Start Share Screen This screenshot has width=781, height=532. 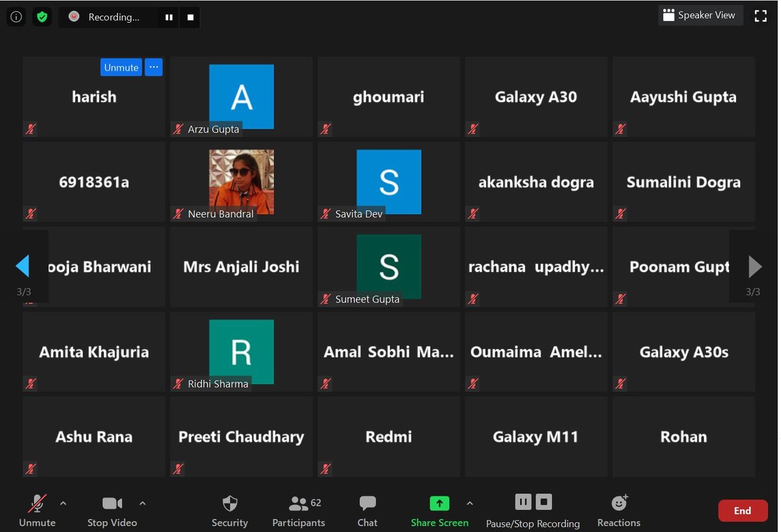pyautogui.click(x=439, y=511)
